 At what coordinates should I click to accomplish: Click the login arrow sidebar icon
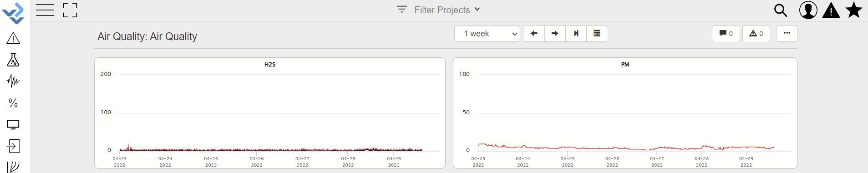pyautogui.click(x=13, y=146)
